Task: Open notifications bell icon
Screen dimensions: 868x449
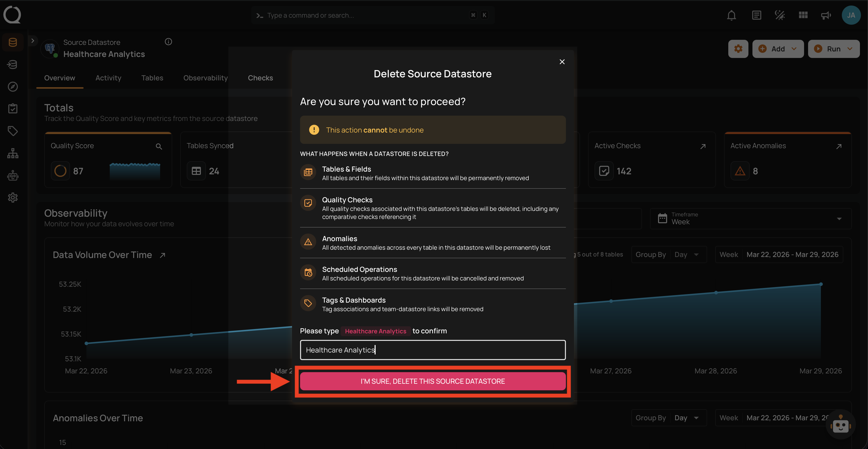Action: coord(731,15)
